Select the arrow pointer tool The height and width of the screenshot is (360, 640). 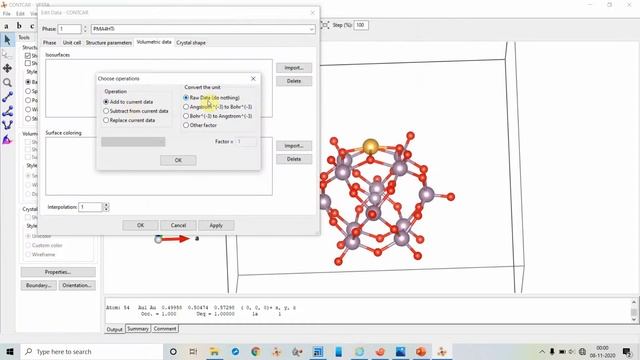(x=7, y=40)
